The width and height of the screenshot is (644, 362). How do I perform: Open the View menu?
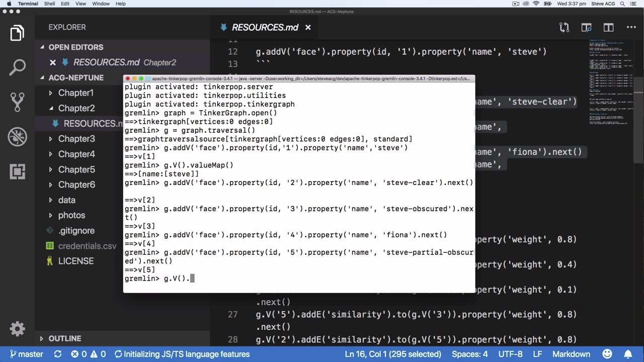click(80, 4)
